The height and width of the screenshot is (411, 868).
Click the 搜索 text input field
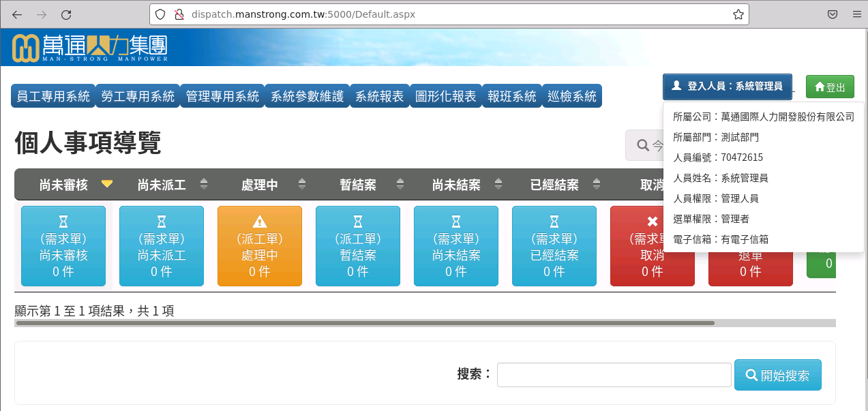(x=614, y=375)
